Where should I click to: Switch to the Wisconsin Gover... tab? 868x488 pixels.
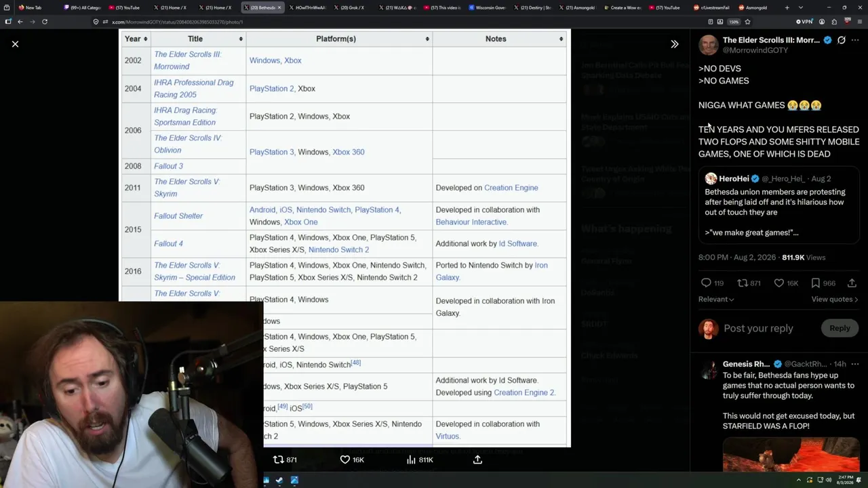[486, 7]
